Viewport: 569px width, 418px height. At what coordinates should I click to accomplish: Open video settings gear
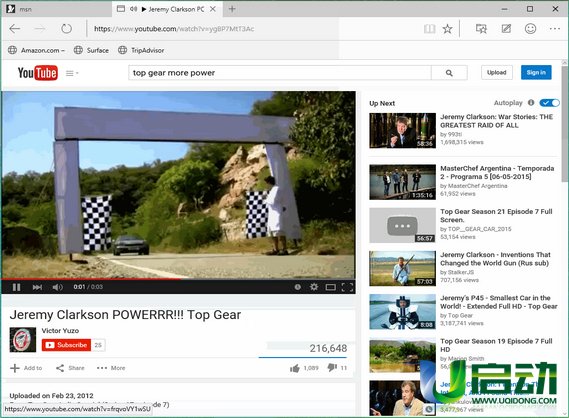pyautogui.click(x=314, y=287)
